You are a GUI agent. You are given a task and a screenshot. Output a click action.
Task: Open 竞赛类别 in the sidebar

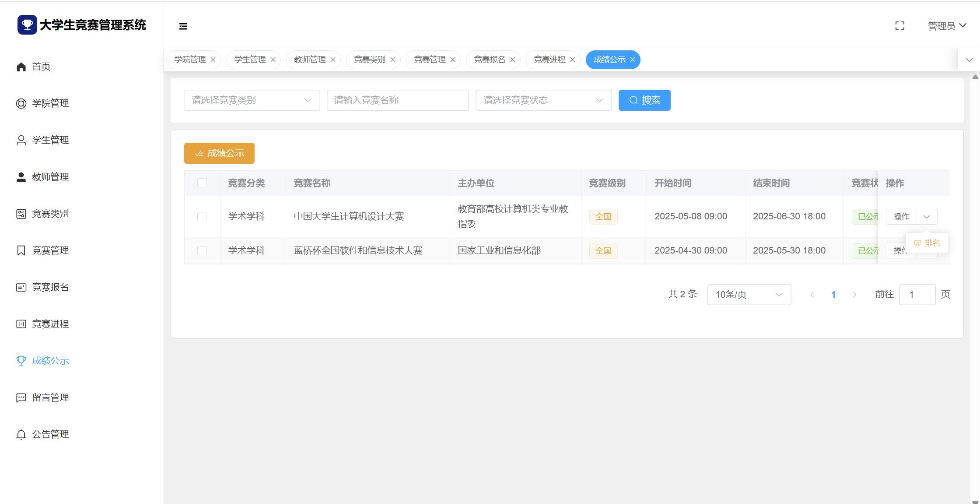(x=50, y=214)
